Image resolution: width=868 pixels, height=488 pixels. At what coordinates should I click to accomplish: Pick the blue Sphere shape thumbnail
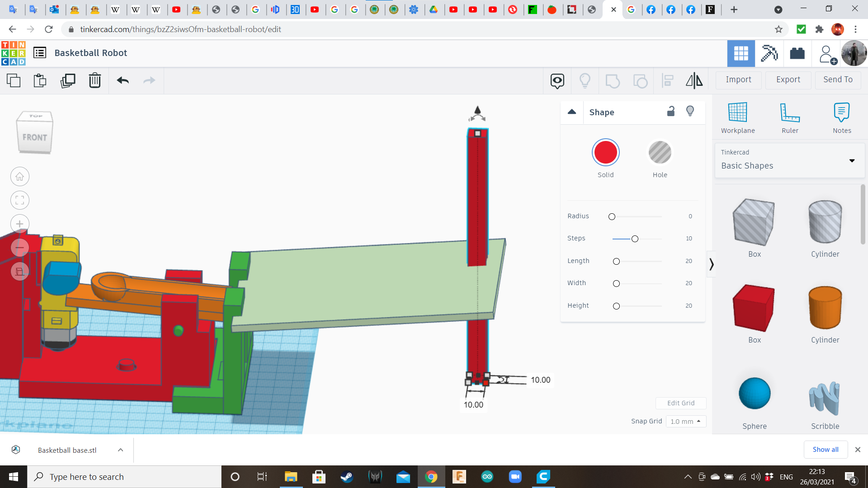[754, 393]
